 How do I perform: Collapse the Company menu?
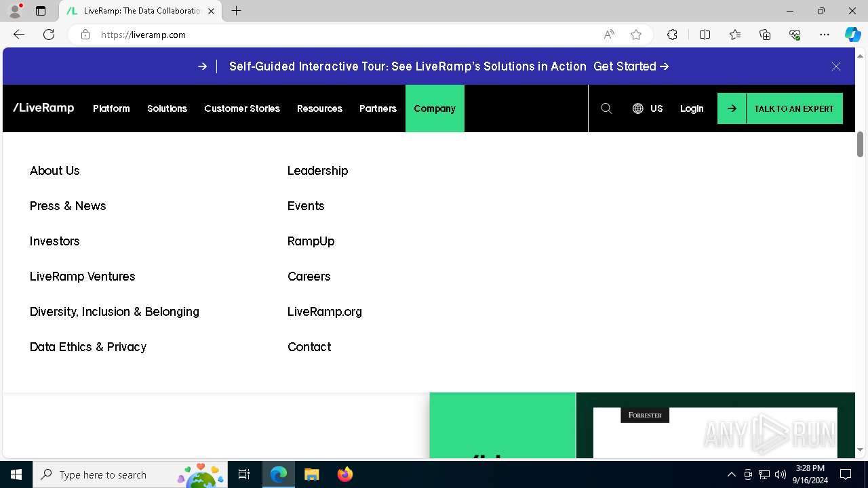pyautogui.click(x=435, y=108)
